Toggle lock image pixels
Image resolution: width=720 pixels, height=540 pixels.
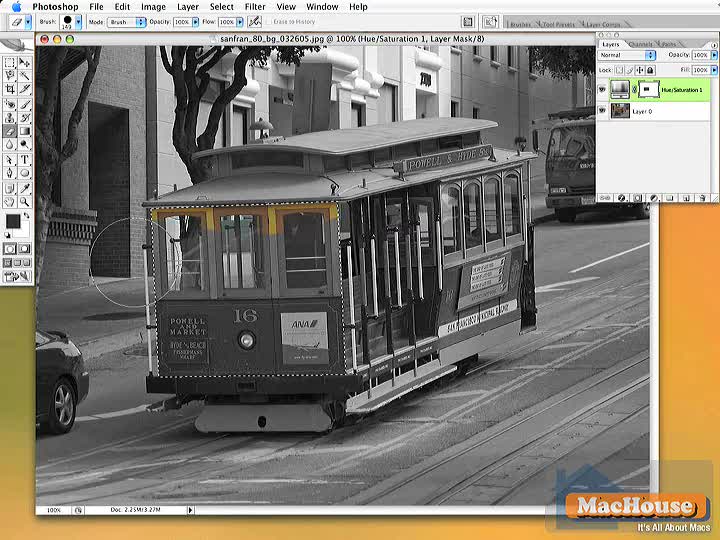630,70
